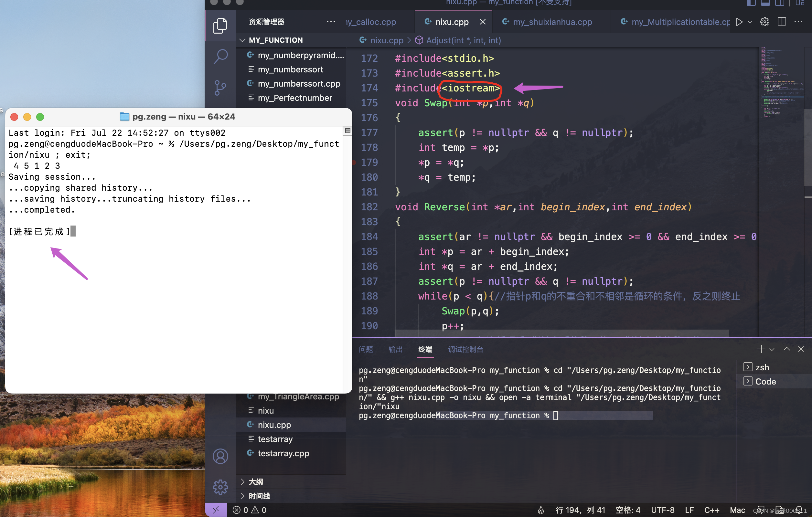
Task: Open the Accounts icon above the gear
Action: point(220,456)
